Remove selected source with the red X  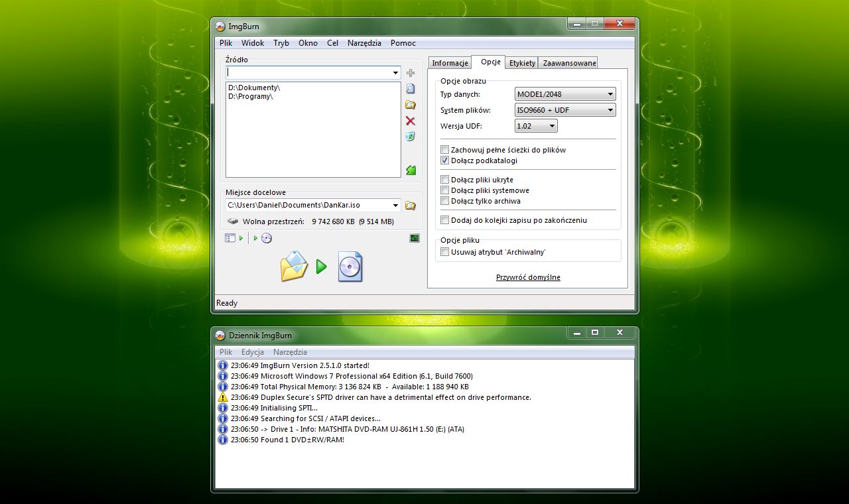point(411,121)
